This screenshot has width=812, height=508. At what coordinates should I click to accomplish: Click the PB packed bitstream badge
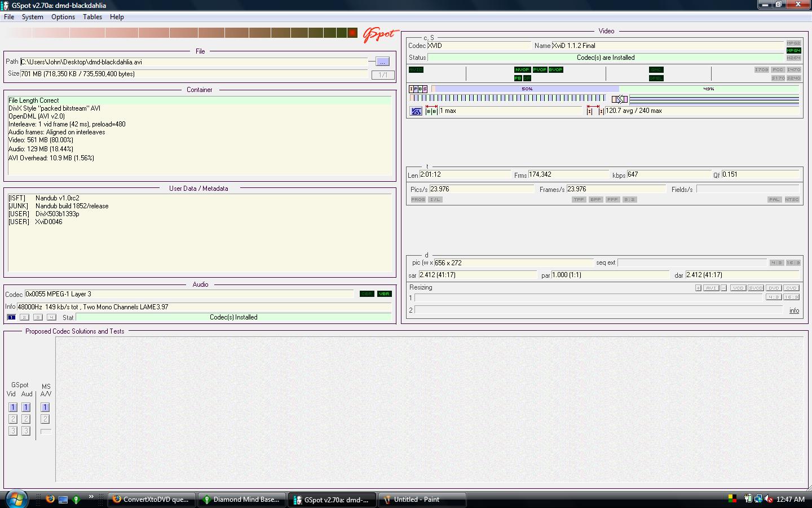point(518,78)
